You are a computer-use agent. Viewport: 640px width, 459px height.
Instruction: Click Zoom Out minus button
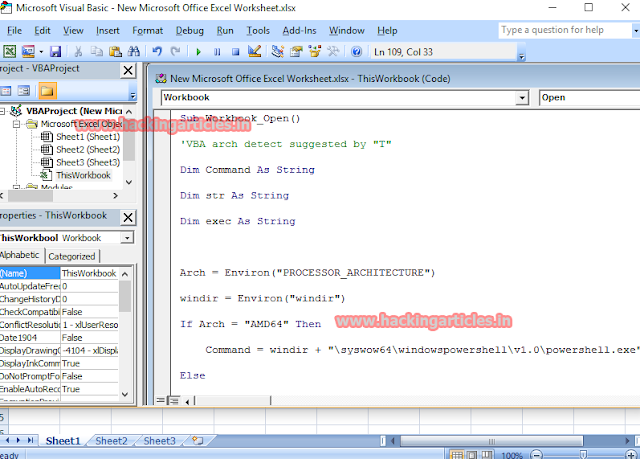[x=536, y=455]
